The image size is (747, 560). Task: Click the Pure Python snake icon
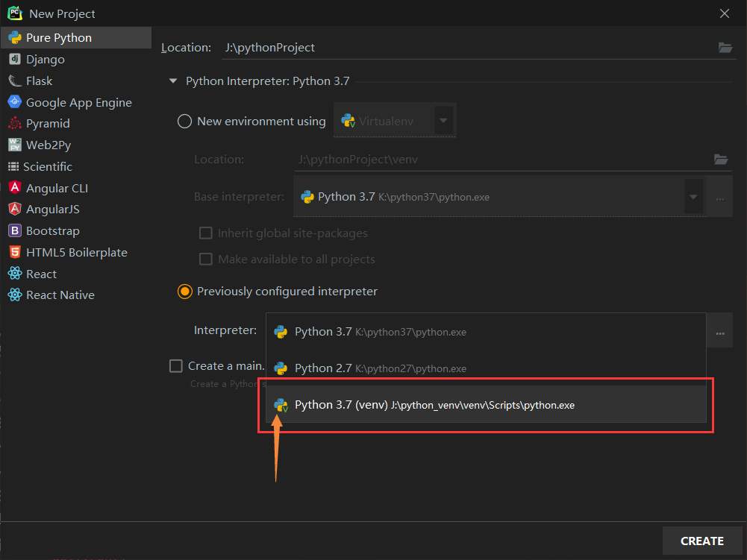[x=15, y=37]
